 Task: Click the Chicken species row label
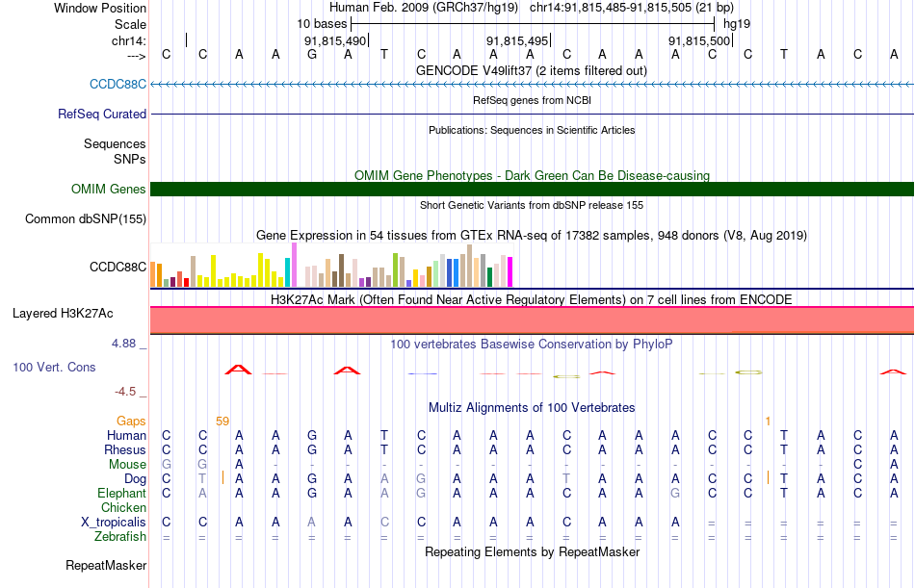coord(123,507)
